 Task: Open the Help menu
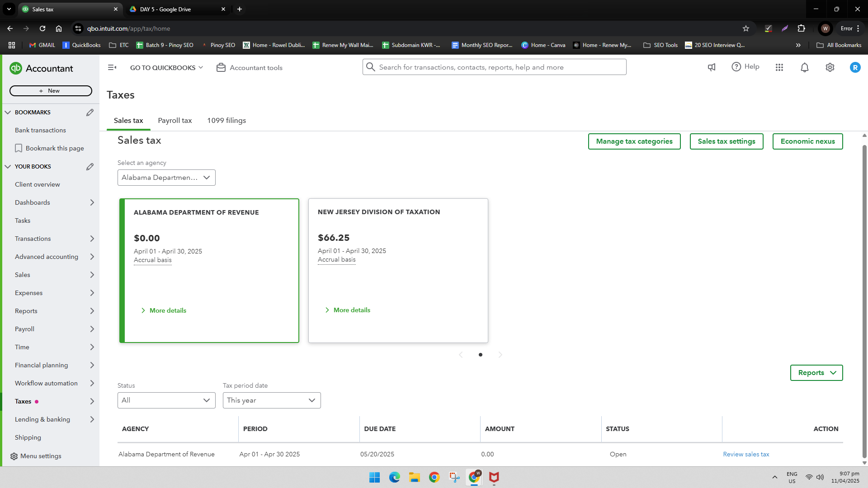point(745,67)
